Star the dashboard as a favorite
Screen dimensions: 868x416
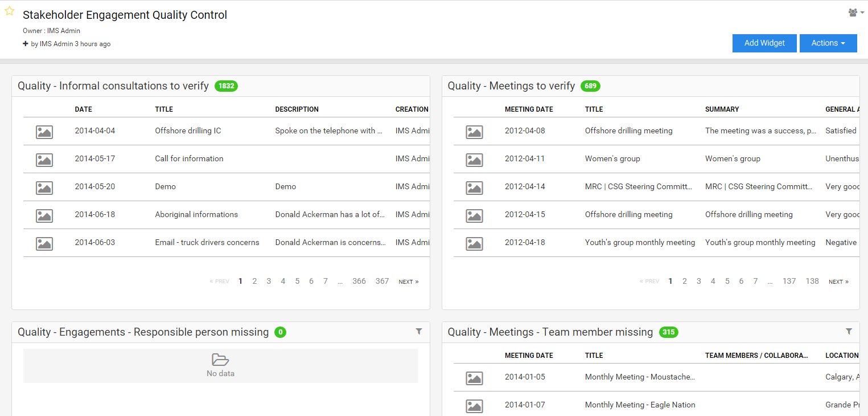10,11
